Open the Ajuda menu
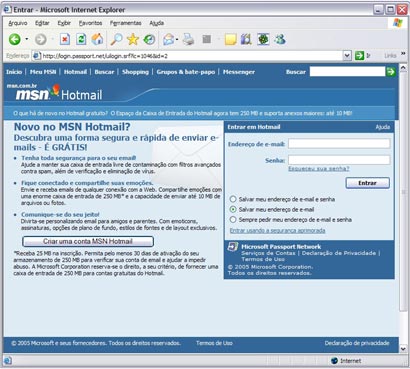Viewport: 410px width, 369px height. 157,23
